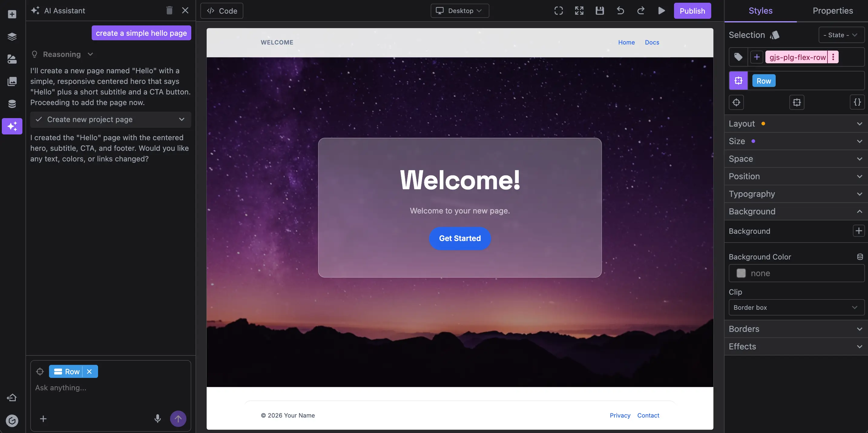Open the Code view
Screen dimensions: 868x433
(221, 11)
